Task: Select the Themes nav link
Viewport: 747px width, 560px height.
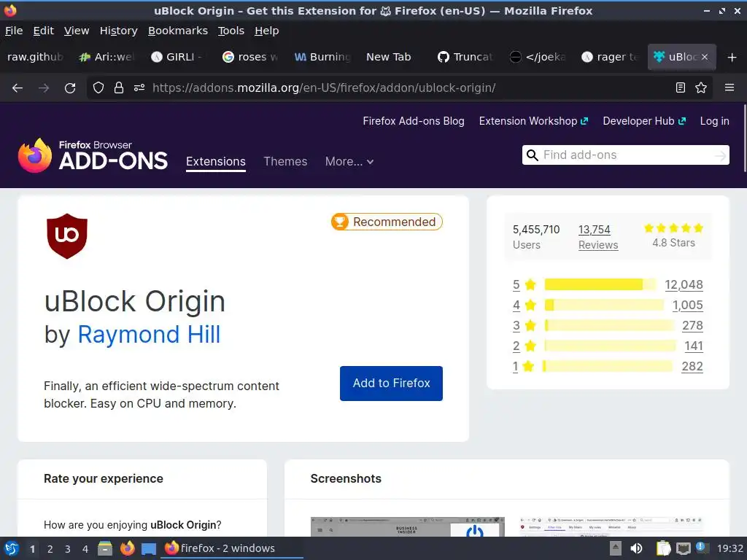Action: click(285, 161)
